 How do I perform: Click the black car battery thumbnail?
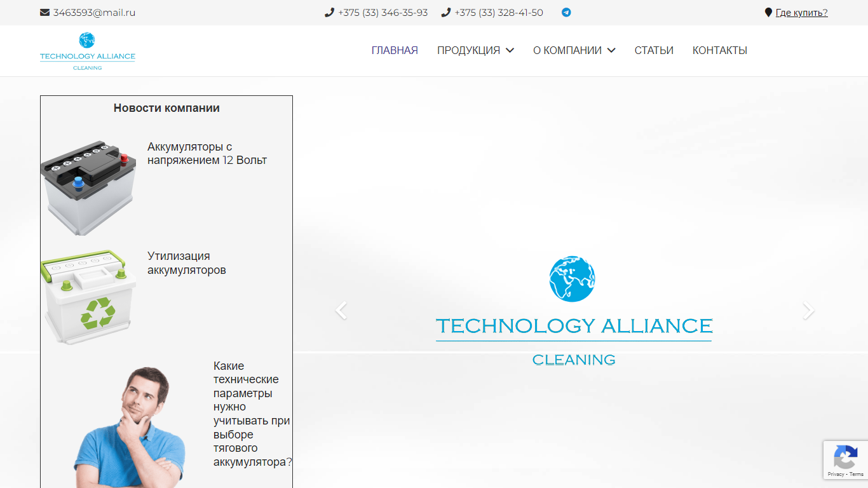[x=88, y=188]
